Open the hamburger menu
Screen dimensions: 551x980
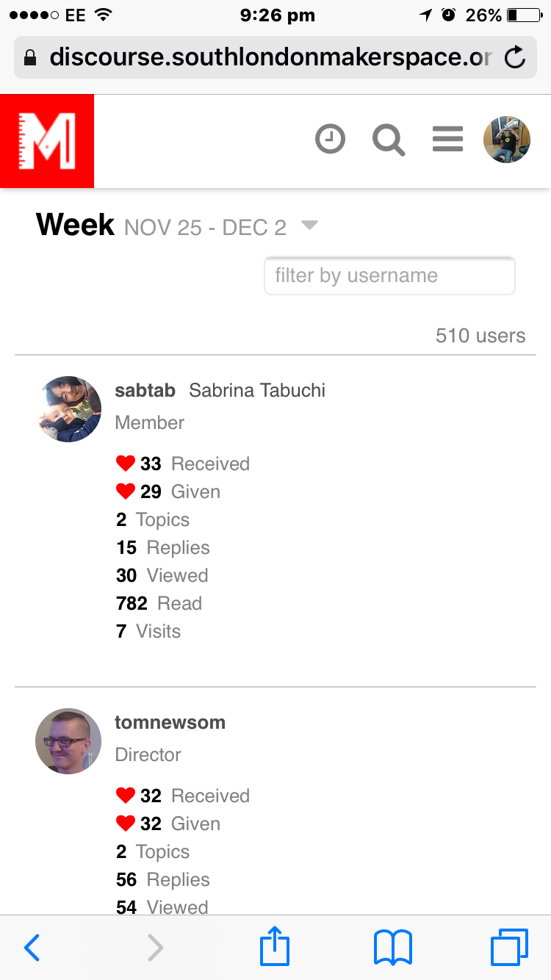[447, 139]
